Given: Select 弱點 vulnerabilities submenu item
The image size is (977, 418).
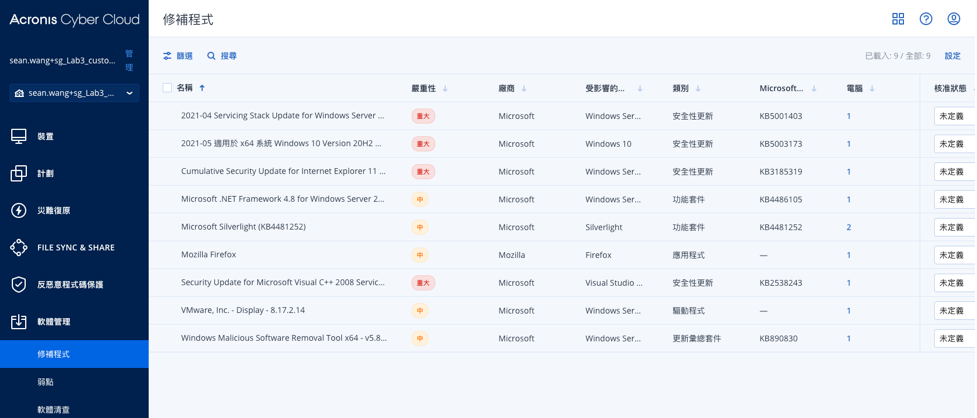Looking at the screenshot, I should [x=74, y=381].
